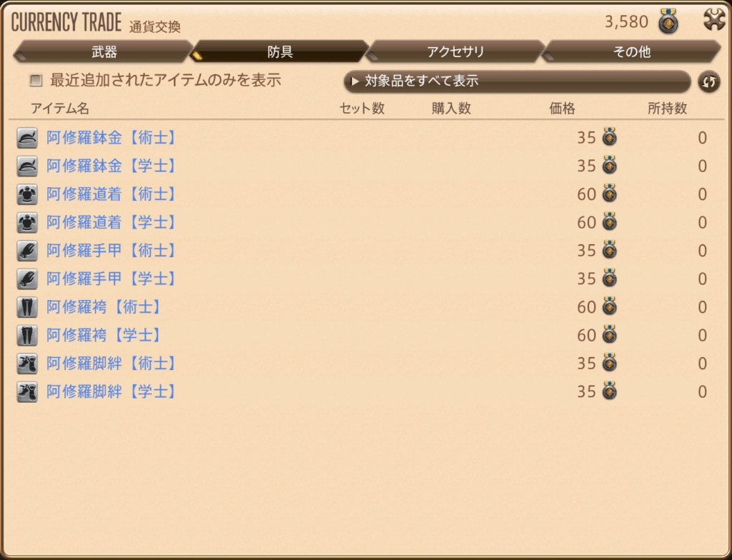
Task: Click the 価格 column header
Action: click(562, 109)
